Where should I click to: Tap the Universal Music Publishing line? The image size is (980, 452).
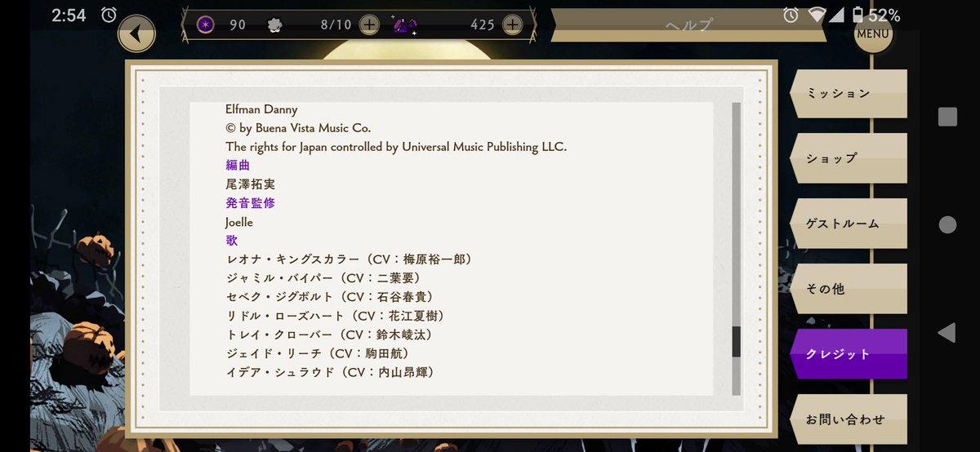[x=396, y=147]
